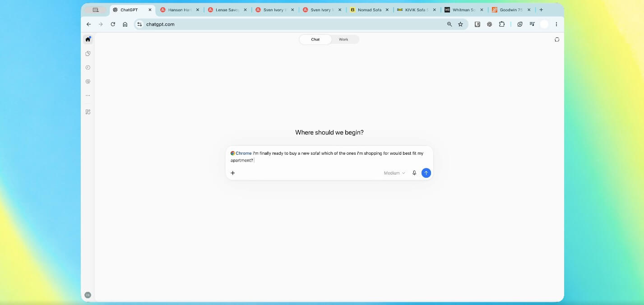Click the 'Where should we begin?' heading

click(329, 132)
